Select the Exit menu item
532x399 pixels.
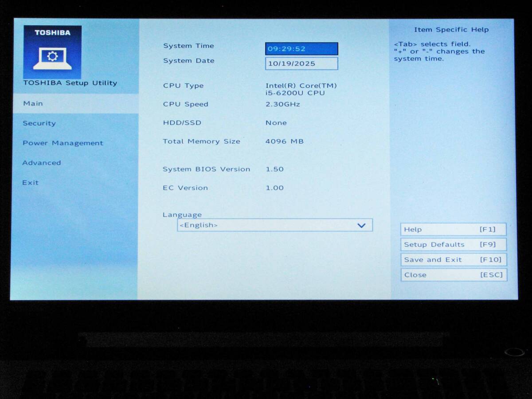(30, 183)
